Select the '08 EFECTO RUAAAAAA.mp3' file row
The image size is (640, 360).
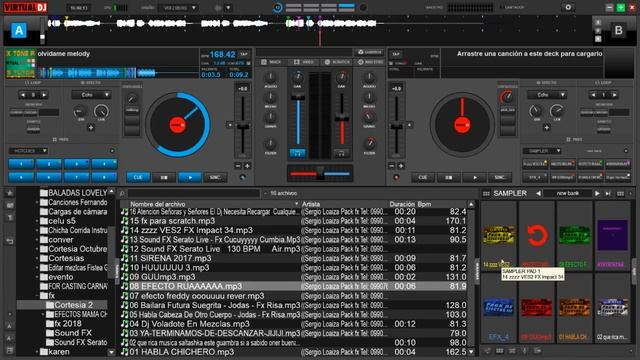point(293,287)
